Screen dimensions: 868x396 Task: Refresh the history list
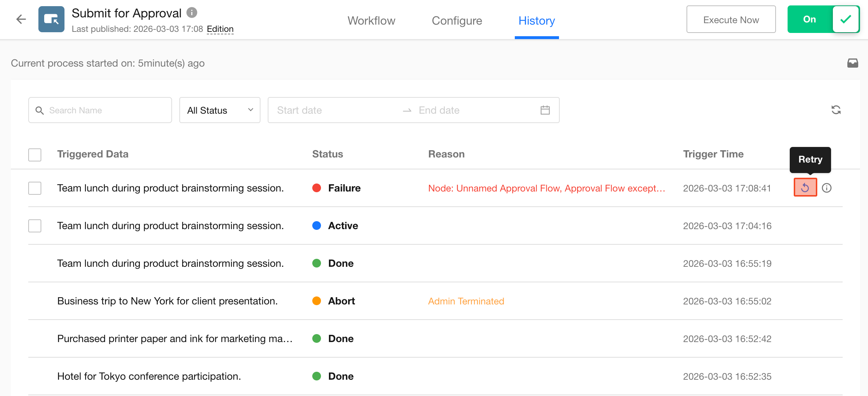(836, 110)
